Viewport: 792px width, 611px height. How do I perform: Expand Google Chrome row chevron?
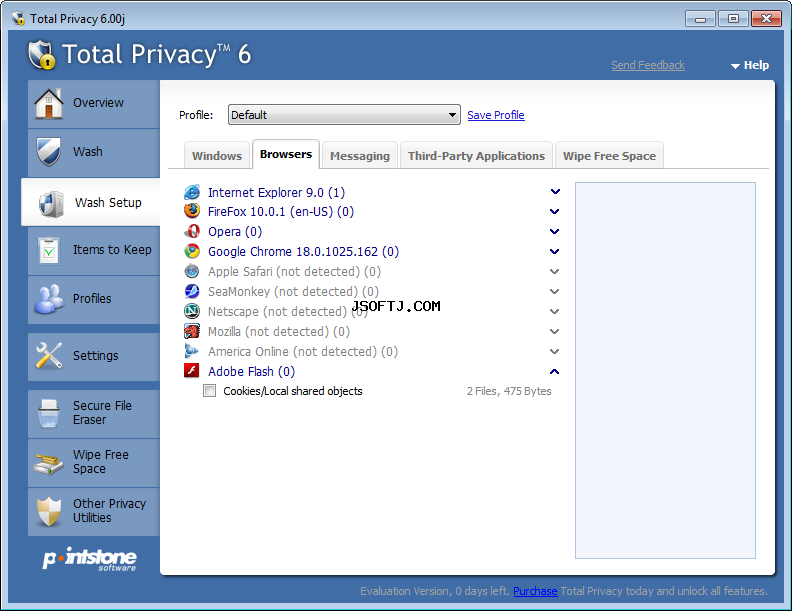tap(555, 251)
